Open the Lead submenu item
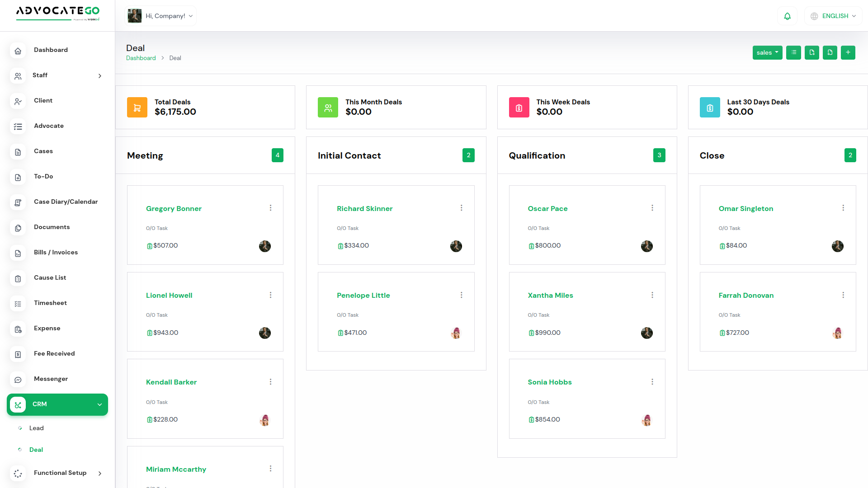Screen dimensions: 868x488 point(37,428)
